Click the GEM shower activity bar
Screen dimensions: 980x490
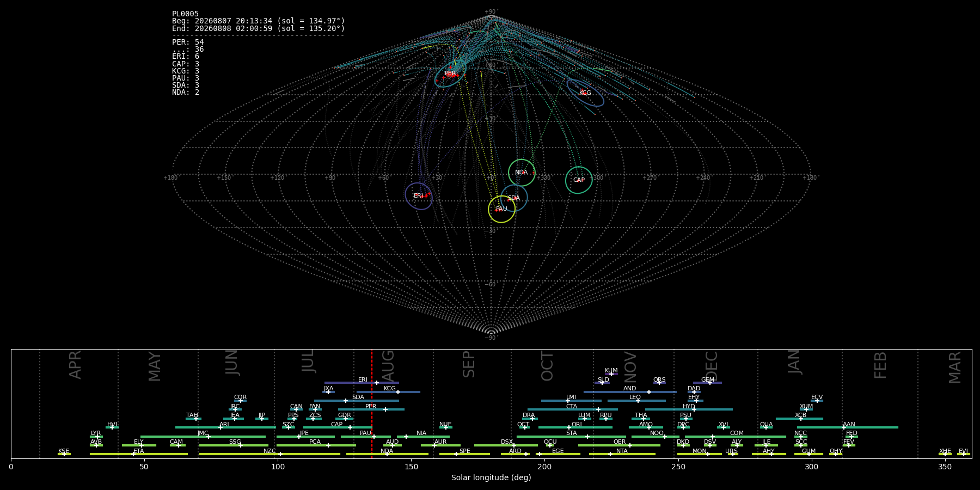707,383
